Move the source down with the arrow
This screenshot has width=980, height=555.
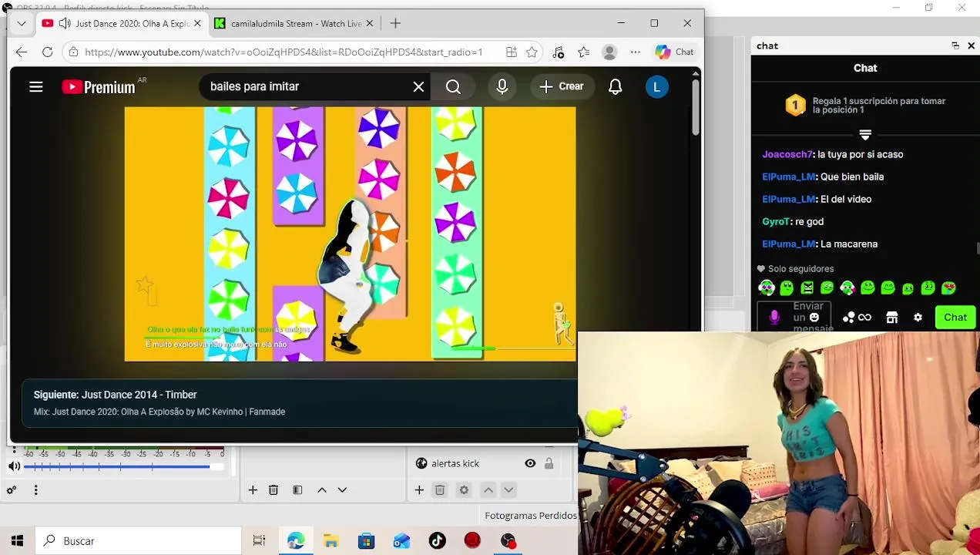(508, 490)
